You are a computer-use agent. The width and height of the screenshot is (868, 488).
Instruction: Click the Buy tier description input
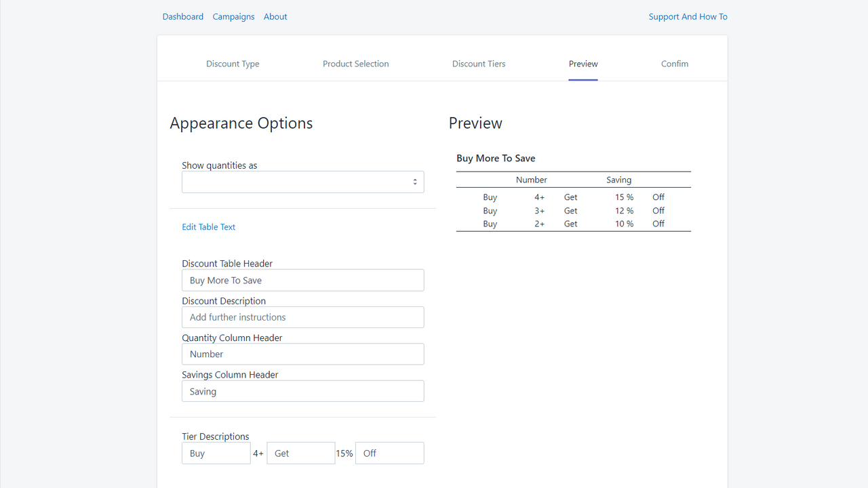(x=216, y=453)
